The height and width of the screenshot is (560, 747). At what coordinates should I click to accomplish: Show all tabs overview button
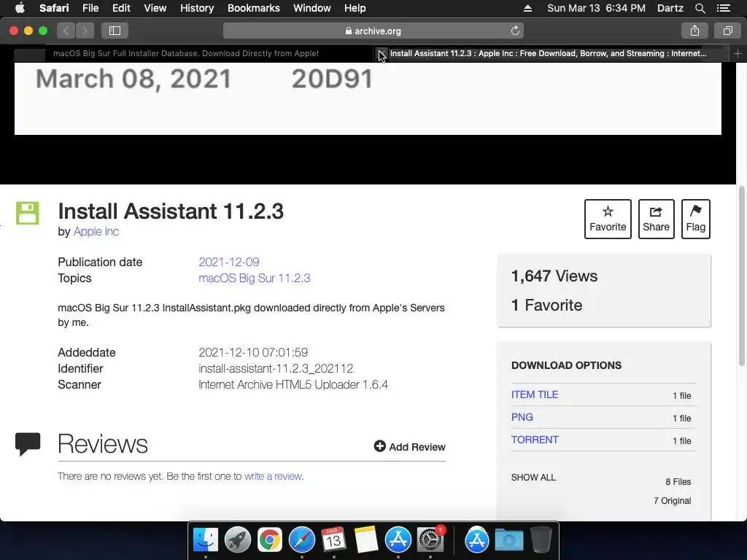click(727, 31)
